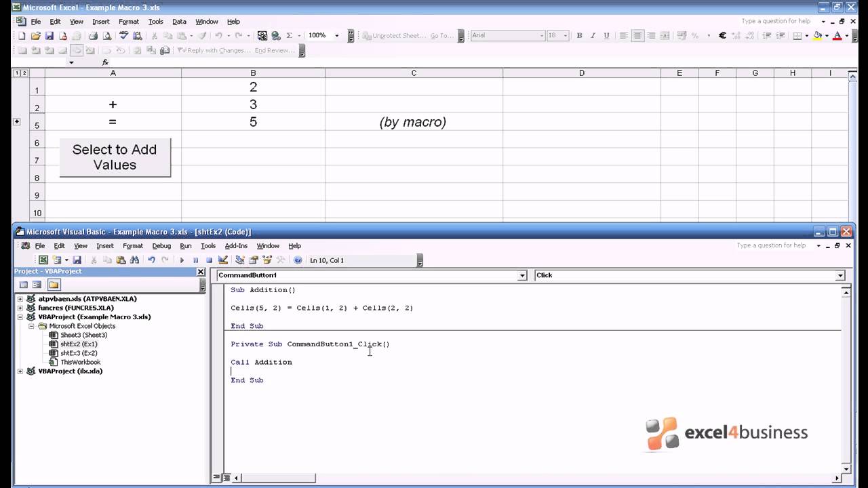Click the Open file icon in Excel toolbar

[x=35, y=36]
